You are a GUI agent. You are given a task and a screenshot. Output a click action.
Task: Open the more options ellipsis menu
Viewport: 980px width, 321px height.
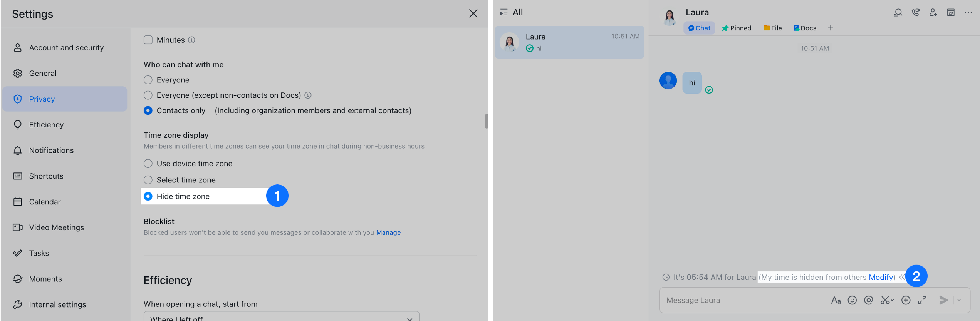[968, 13]
